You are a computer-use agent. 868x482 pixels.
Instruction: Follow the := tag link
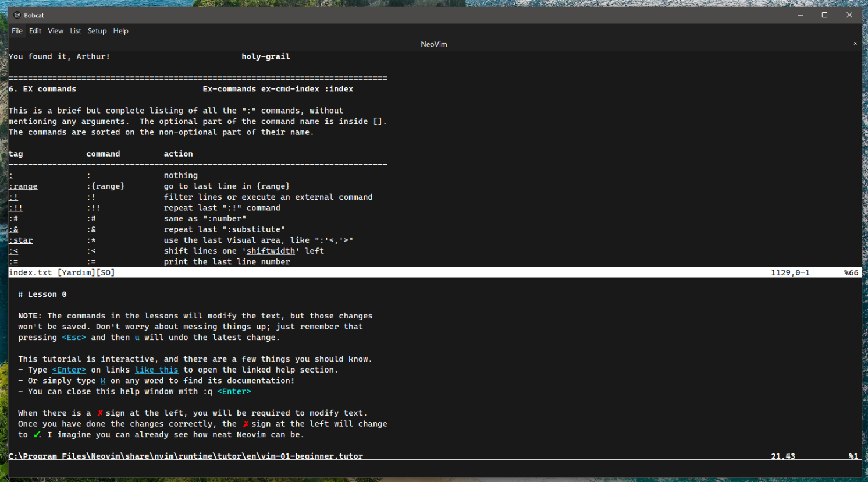[x=13, y=262]
